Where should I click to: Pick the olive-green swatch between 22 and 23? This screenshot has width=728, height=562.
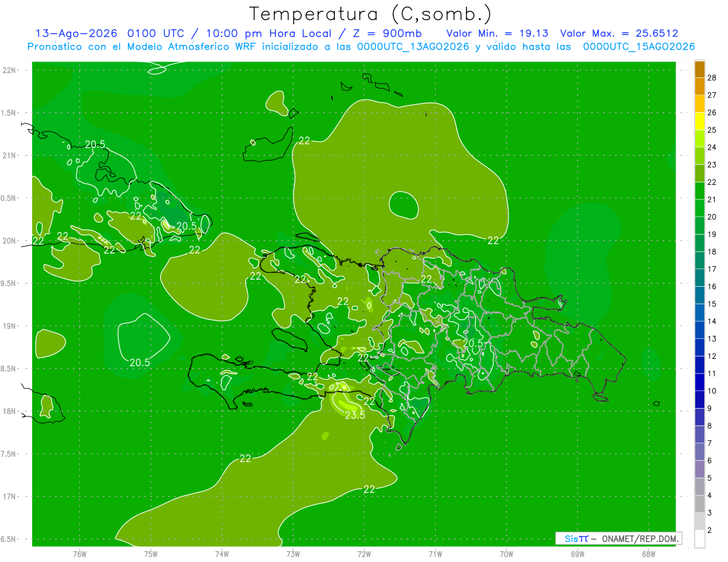click(x=699, y=173)
